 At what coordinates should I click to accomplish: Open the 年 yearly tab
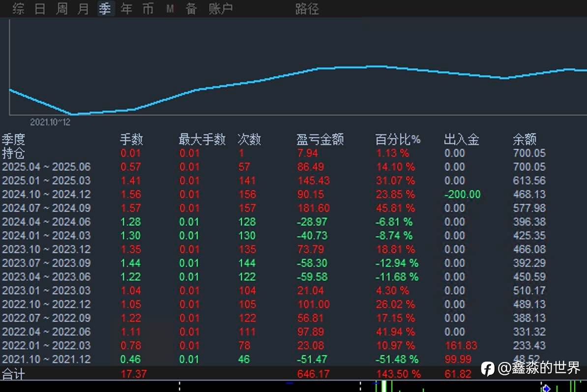coord(126,9)
